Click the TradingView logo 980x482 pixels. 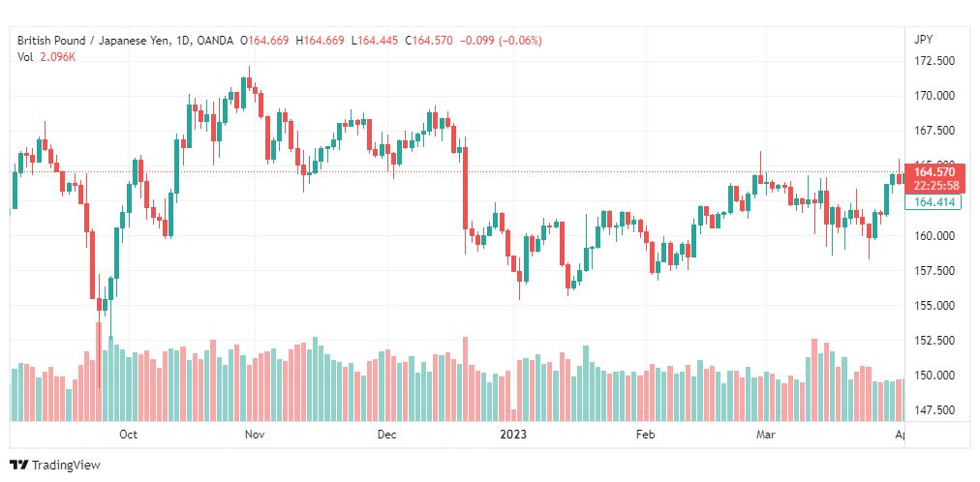coord(19,465)
